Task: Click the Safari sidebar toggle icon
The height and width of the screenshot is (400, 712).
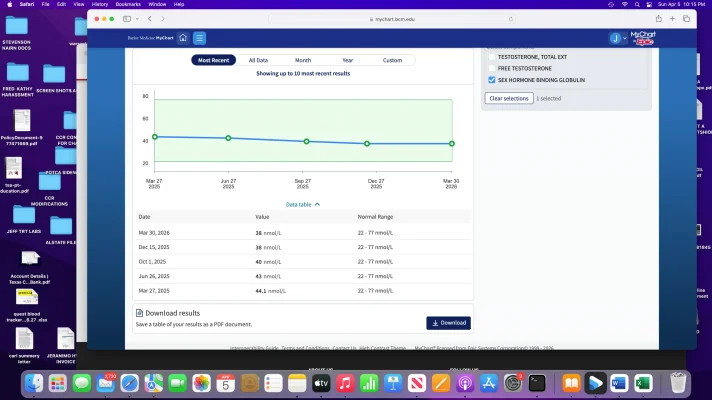Action: [x=126, y=18]
